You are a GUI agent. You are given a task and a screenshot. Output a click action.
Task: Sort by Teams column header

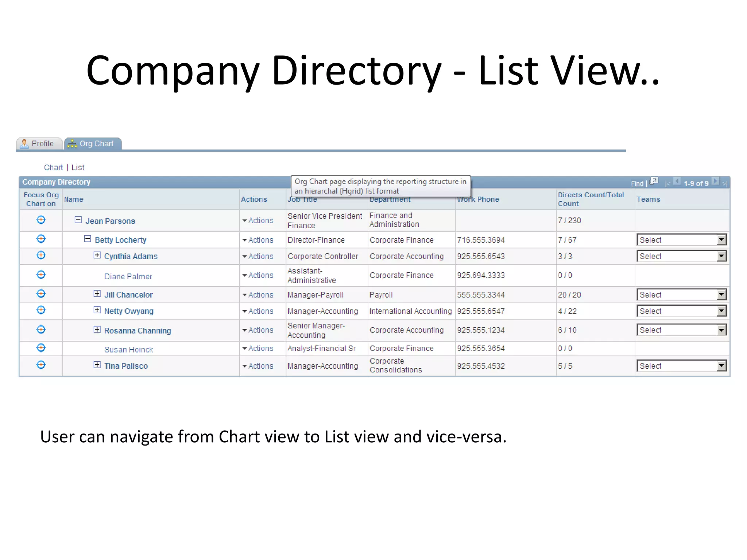pyautogui.click(x=648, y=199)
